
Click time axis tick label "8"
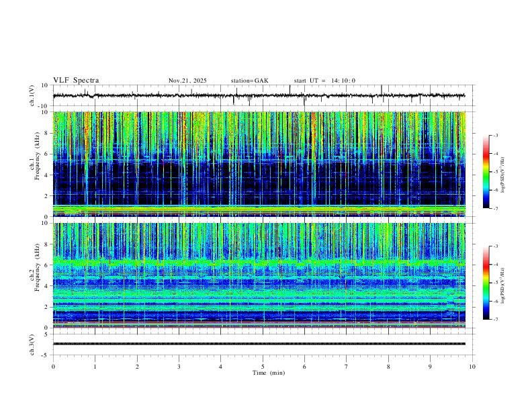(388, 367)
